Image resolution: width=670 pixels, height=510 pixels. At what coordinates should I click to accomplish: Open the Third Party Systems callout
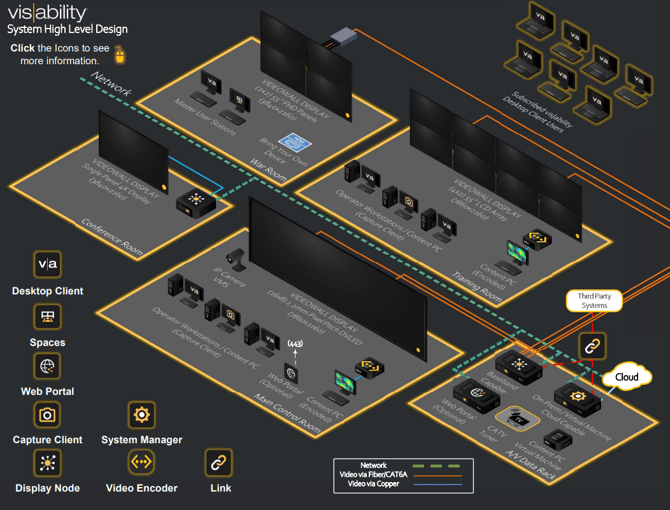tap(594, 301)
